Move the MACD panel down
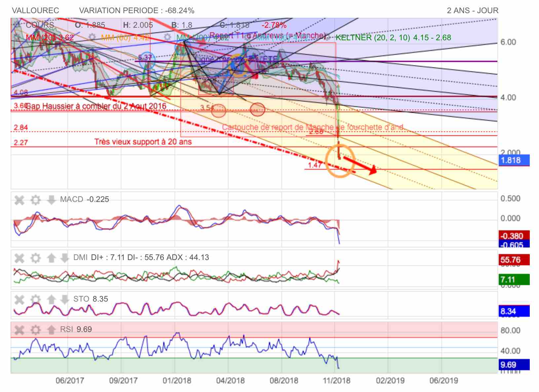The image size is (539, 392). pos(51,200)
